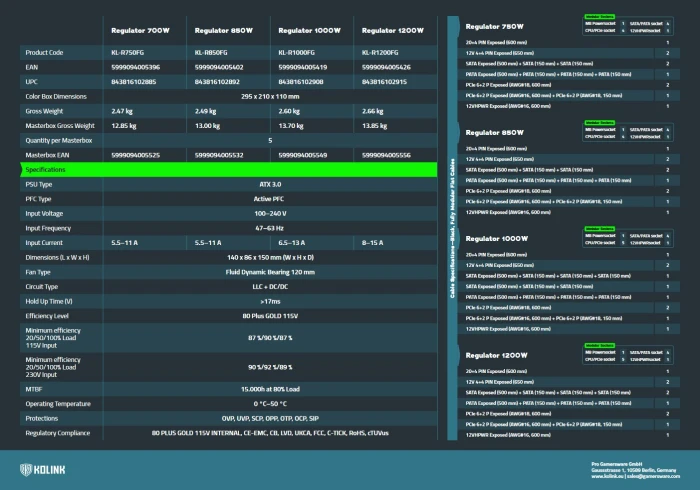Click the vertical 'Cable Specifications' label

(452, 228)
